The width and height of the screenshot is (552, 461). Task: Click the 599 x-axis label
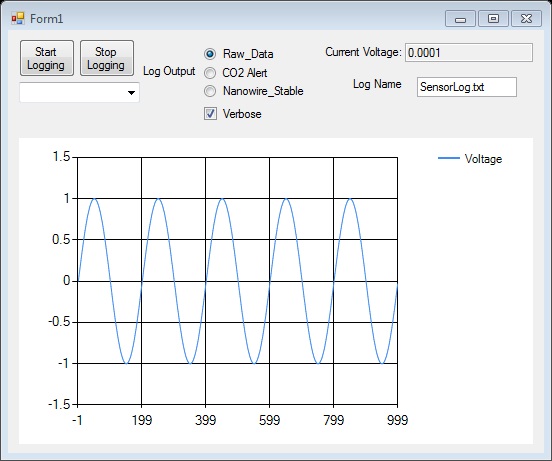tap(269, 420)
